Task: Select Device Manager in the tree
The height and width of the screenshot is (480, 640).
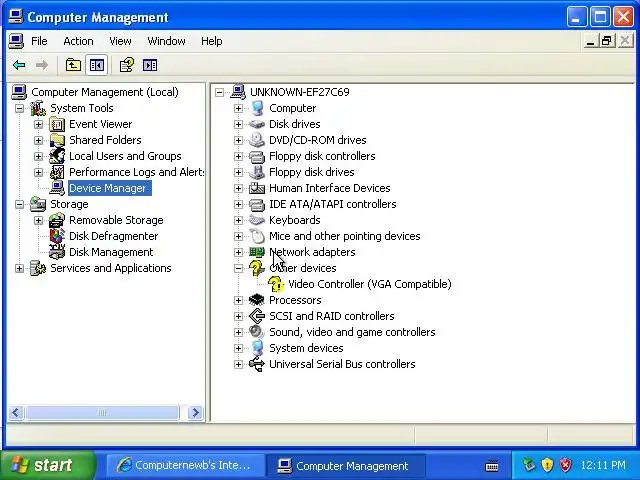Action: coord(108,188)
